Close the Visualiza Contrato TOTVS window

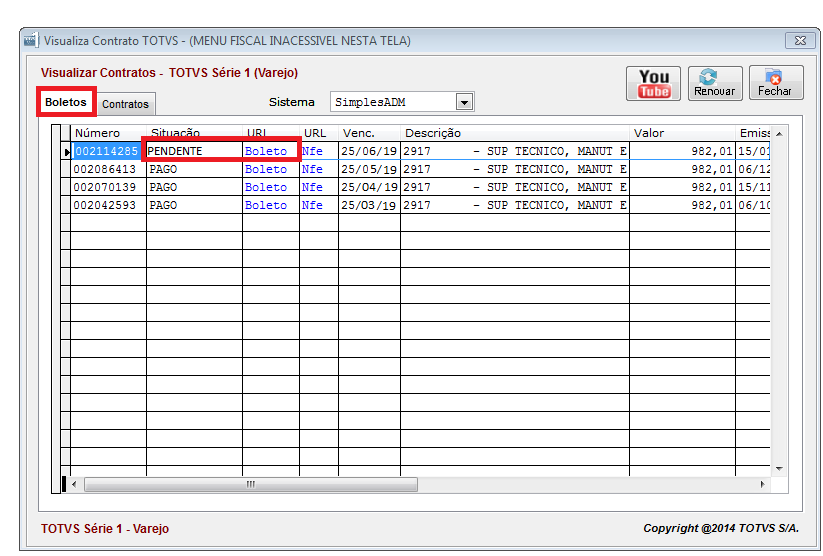[800, 40]
